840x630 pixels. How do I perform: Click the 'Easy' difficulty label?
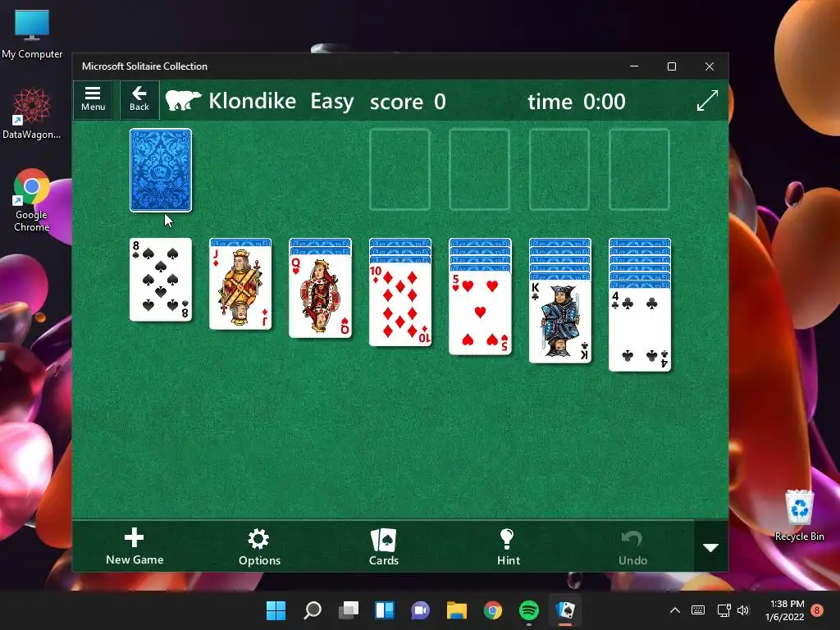(x=332, y=102)
